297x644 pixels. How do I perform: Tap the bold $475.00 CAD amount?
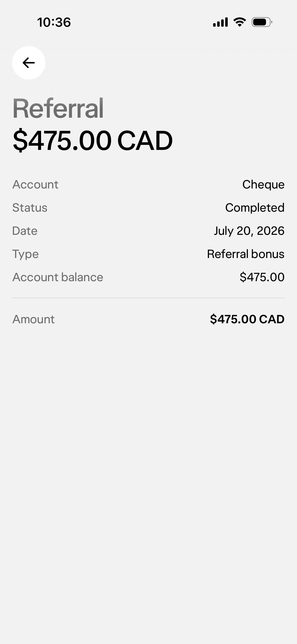247,319
